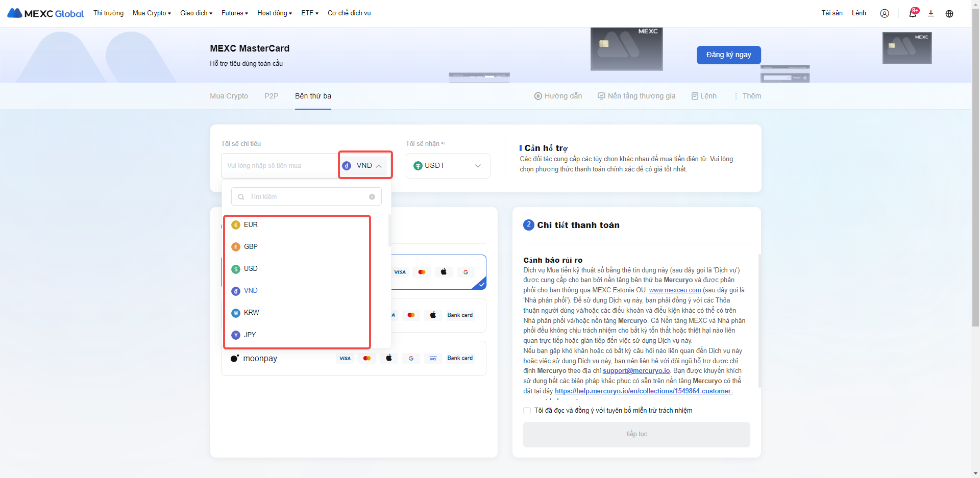Viewport: 980px width, 478px height.
Task: Choose EUR from the currency list
Action: click(x=251, y=225)
